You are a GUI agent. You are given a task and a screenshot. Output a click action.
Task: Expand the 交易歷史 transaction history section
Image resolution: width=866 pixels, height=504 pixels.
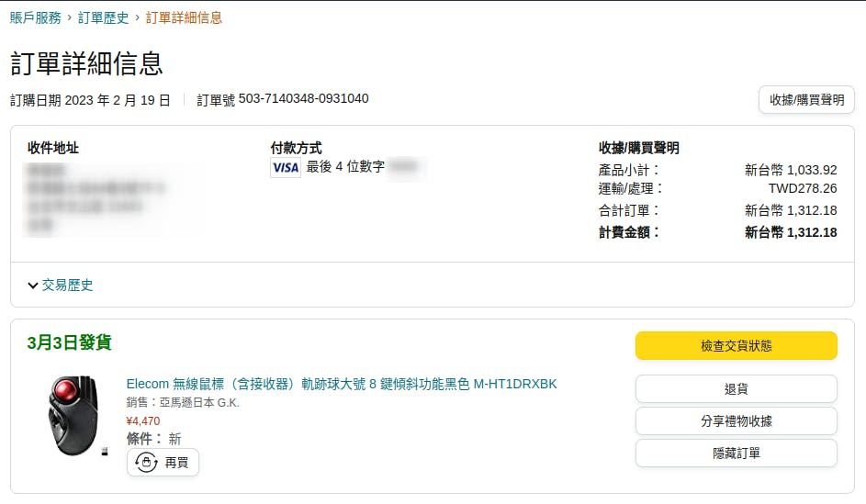[x=61, y=285]
